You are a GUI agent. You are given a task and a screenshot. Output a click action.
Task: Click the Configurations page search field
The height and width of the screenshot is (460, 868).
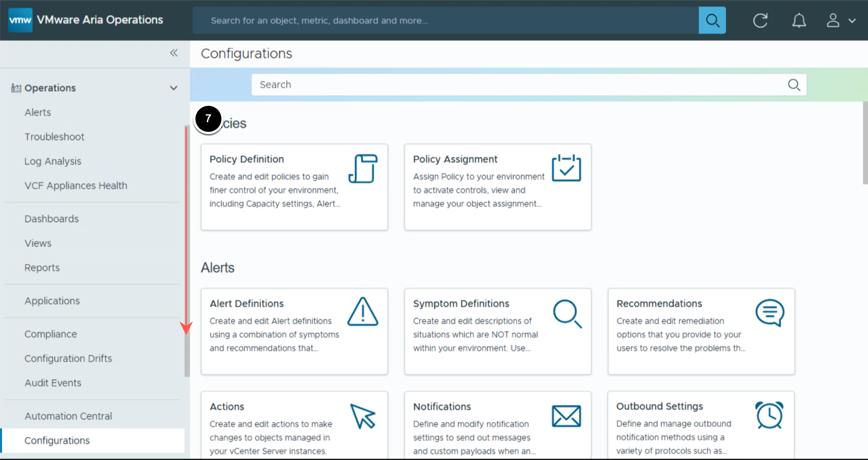521,85
